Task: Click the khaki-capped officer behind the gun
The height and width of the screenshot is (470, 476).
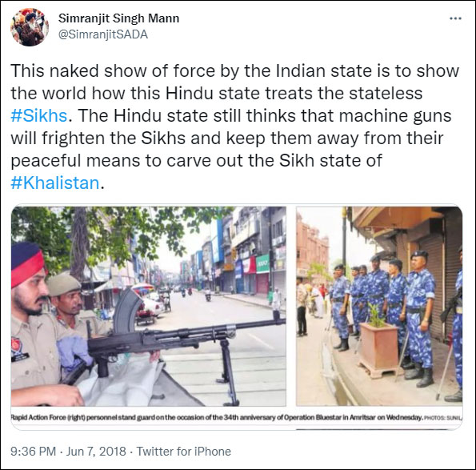Action: [x=66, y=303]
